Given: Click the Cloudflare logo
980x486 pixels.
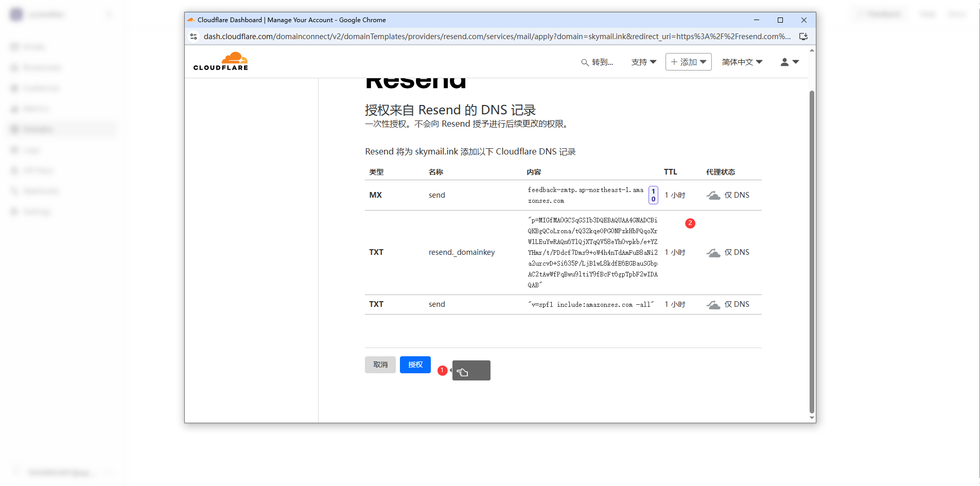Looking at the screenshot, I should coord(221,61).
